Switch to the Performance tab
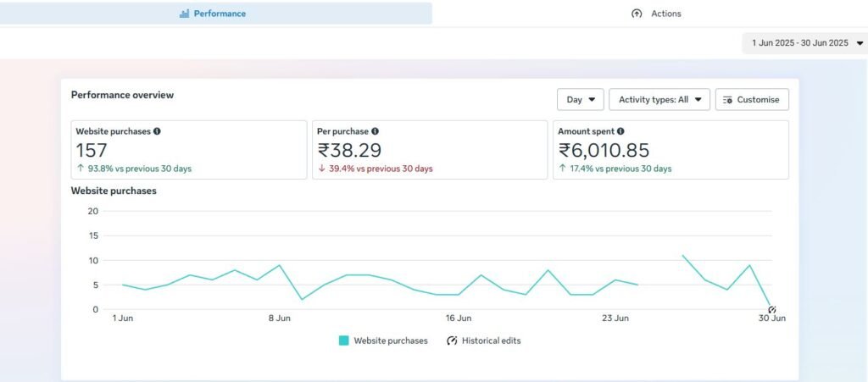868x382 pixels. coord(215,14)
